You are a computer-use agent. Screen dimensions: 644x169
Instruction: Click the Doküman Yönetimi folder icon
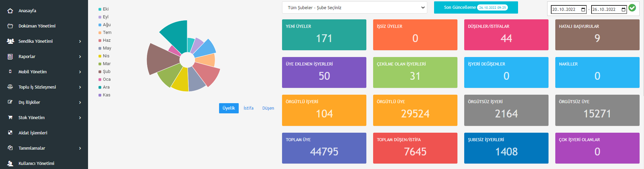10,26
